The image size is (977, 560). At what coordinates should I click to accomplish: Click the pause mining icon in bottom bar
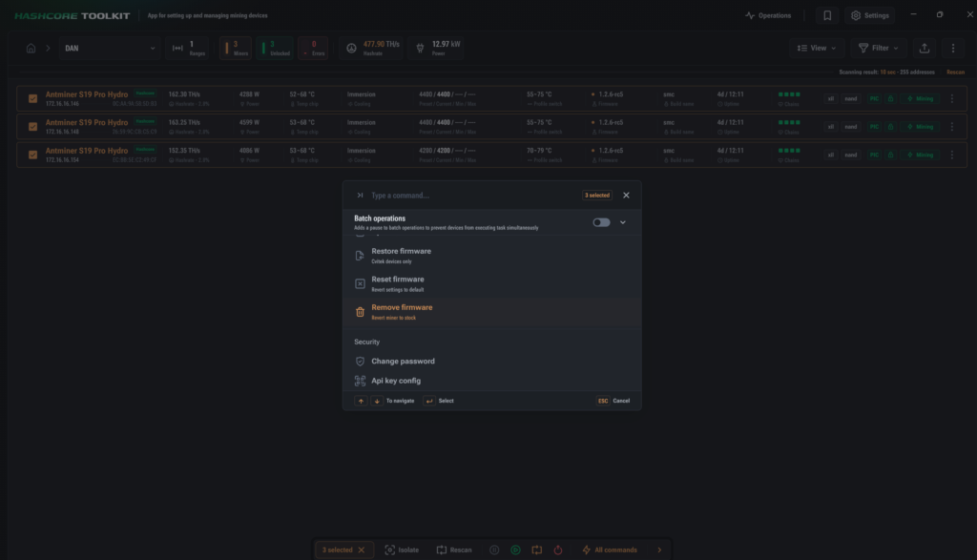pos(494,550)
